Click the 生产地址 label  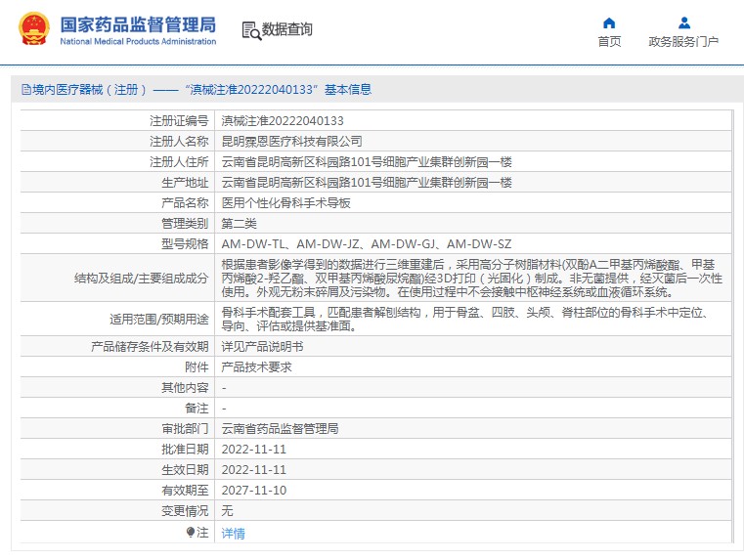tap(185, 183)
